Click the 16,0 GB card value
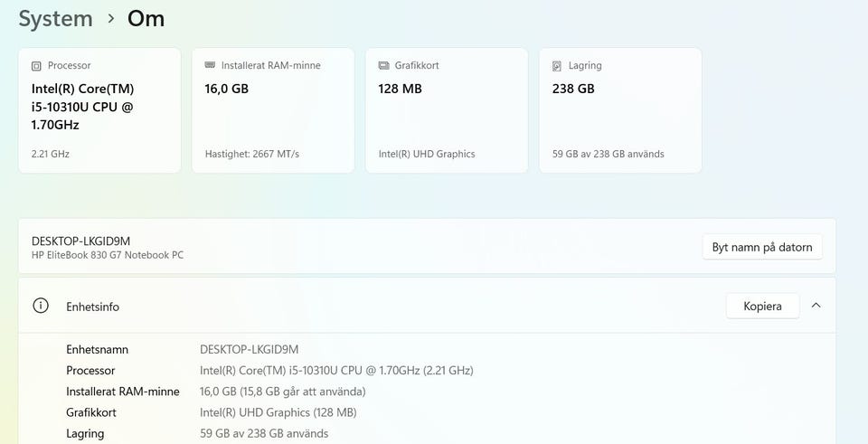Screen dimensions: 868x444 (226, 89)
